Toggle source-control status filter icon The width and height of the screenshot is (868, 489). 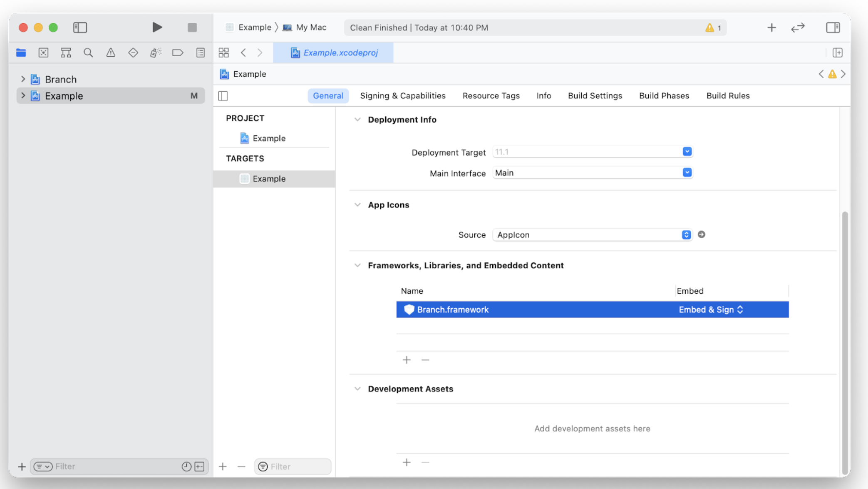pos(200,467)
